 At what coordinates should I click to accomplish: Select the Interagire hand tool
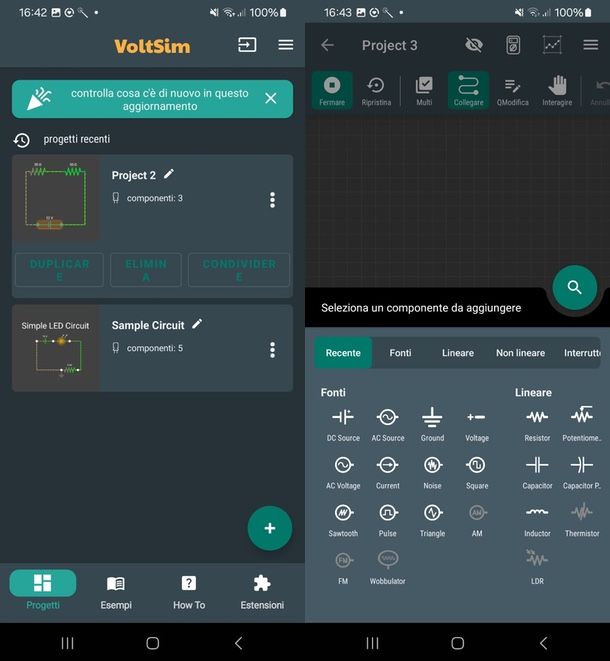[x=557, y=91]
